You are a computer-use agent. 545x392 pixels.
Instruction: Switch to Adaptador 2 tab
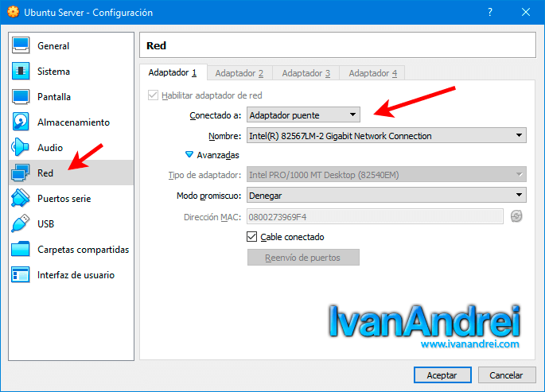[239, 73]
